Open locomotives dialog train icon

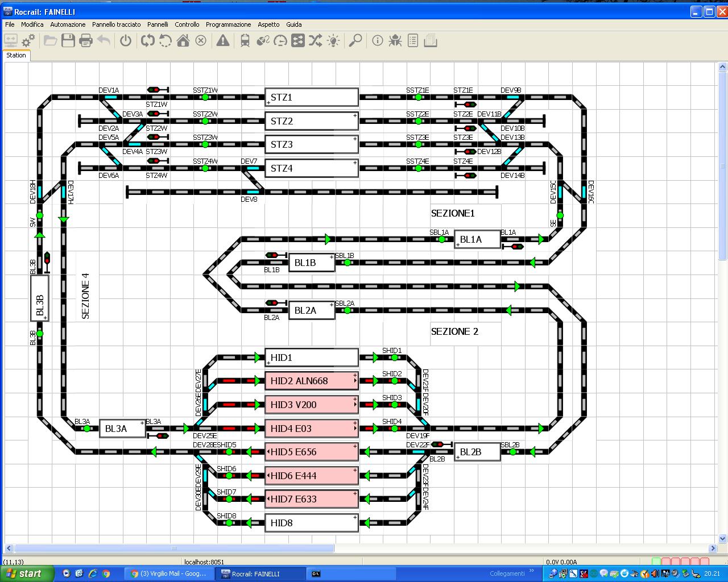tap(245, 40)
